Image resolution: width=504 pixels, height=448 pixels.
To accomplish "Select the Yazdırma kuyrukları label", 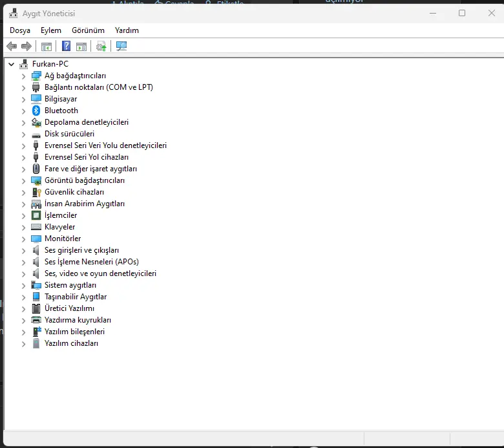I will tap(78, 320).
